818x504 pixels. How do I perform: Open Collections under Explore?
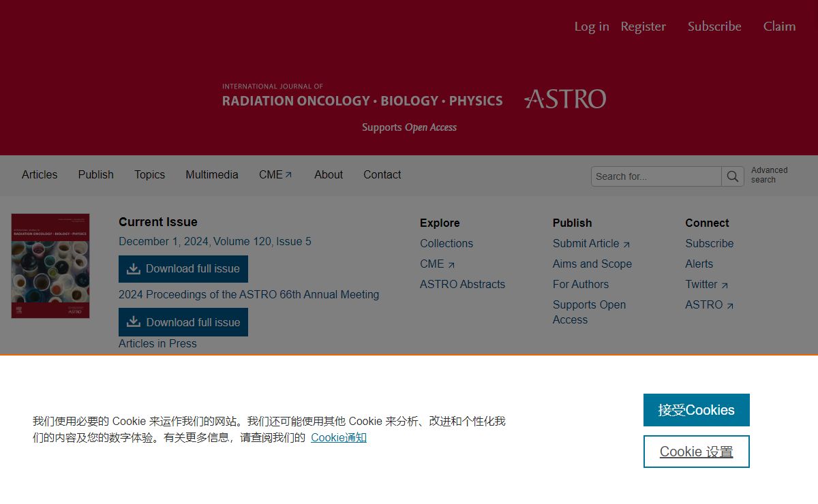(446, 244)
